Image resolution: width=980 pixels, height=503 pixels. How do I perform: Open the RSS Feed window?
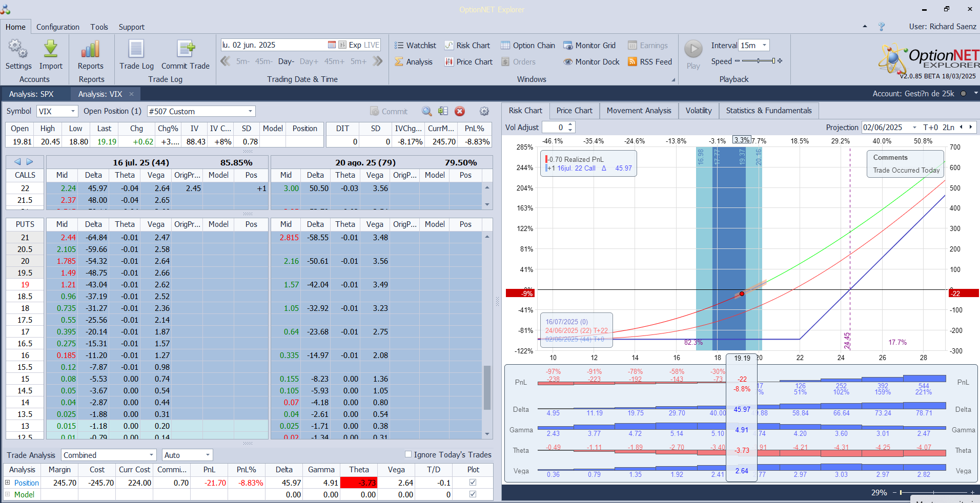pos(650,62)
